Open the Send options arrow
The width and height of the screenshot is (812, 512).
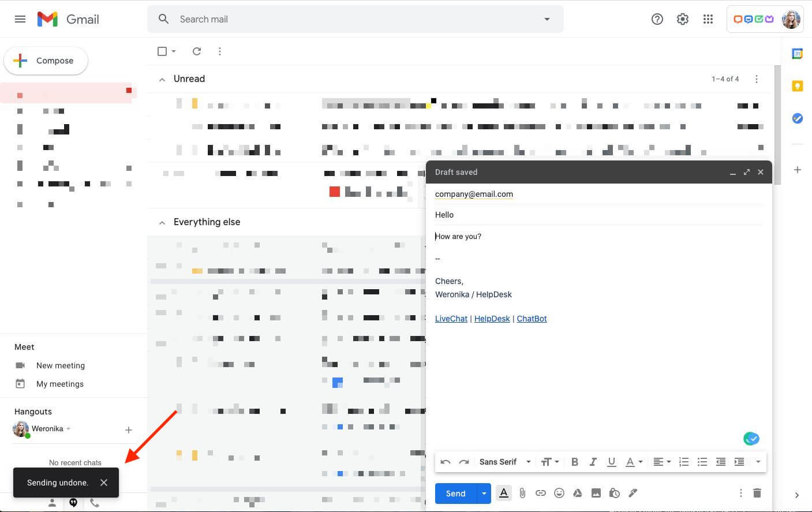pos(484,493)
